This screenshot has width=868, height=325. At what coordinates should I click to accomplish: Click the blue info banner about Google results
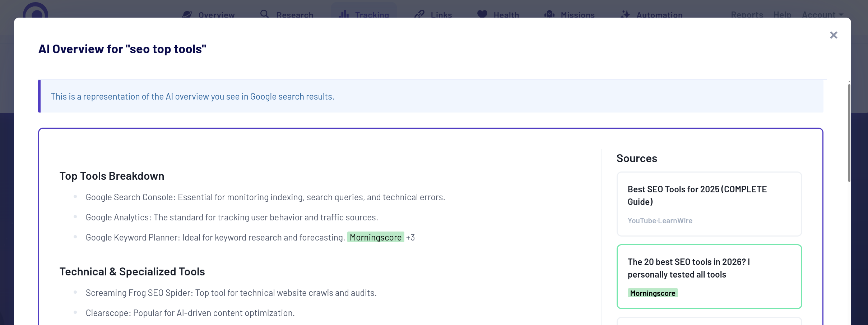pyautogui.click(x=431, y=96)
